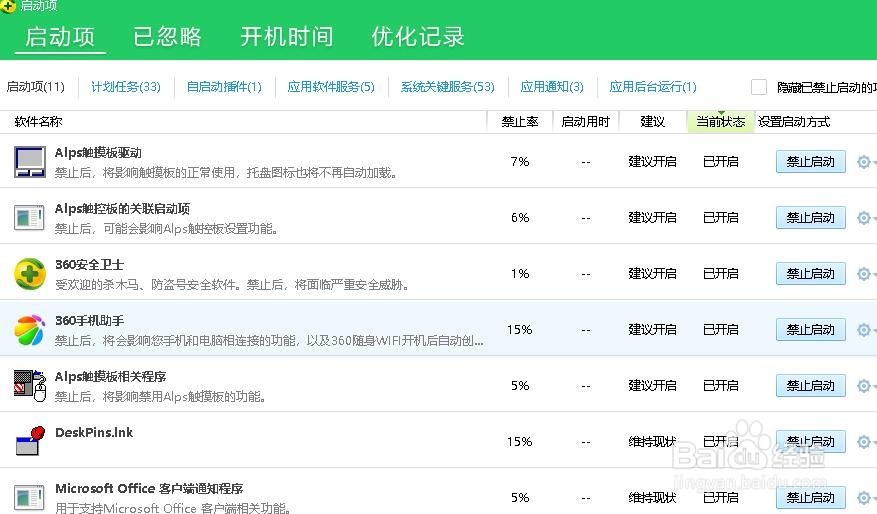Screen dimensions: 877x514
Task: Select the 优化记录 tab
Action: 418,37
